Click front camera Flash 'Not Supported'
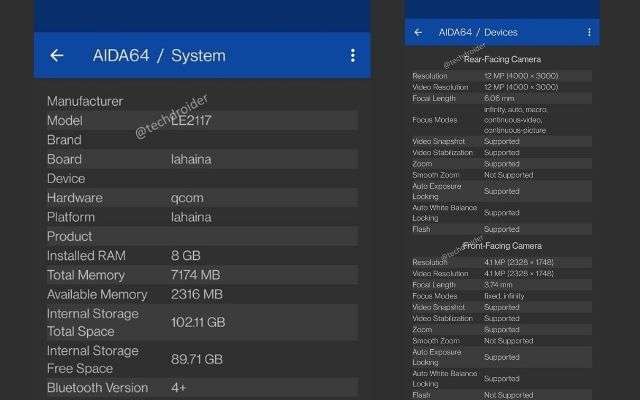The height and width of the screenshot is (400, 640). [509, 395]
